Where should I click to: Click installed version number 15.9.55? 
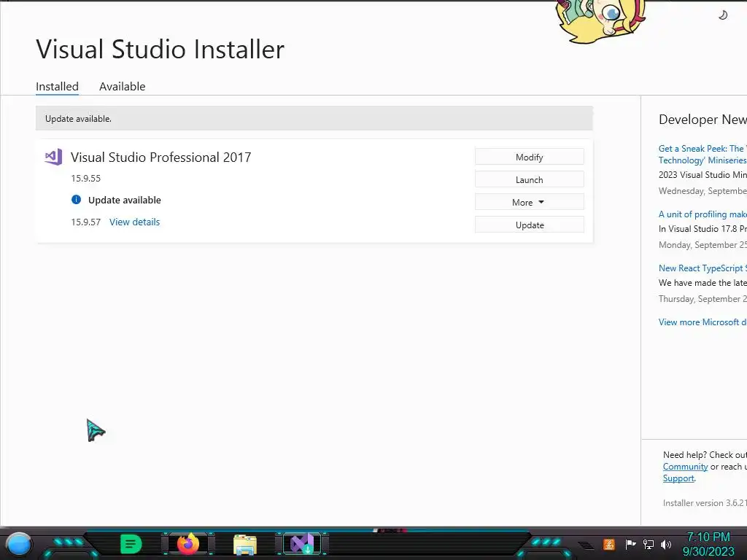[86, 179]
